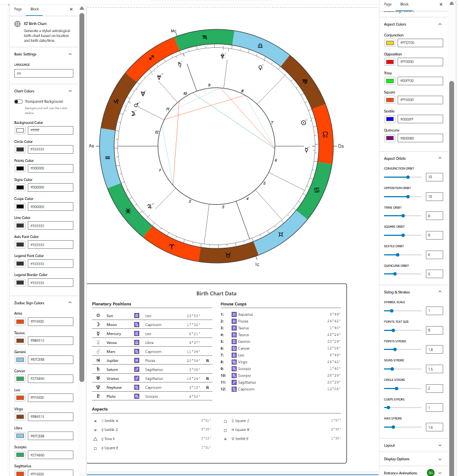This screenshot has width=459, height=476.
Task: Click the green badge beside Entrance Animations
Action: pyautogui.click(x=431, y=473)
